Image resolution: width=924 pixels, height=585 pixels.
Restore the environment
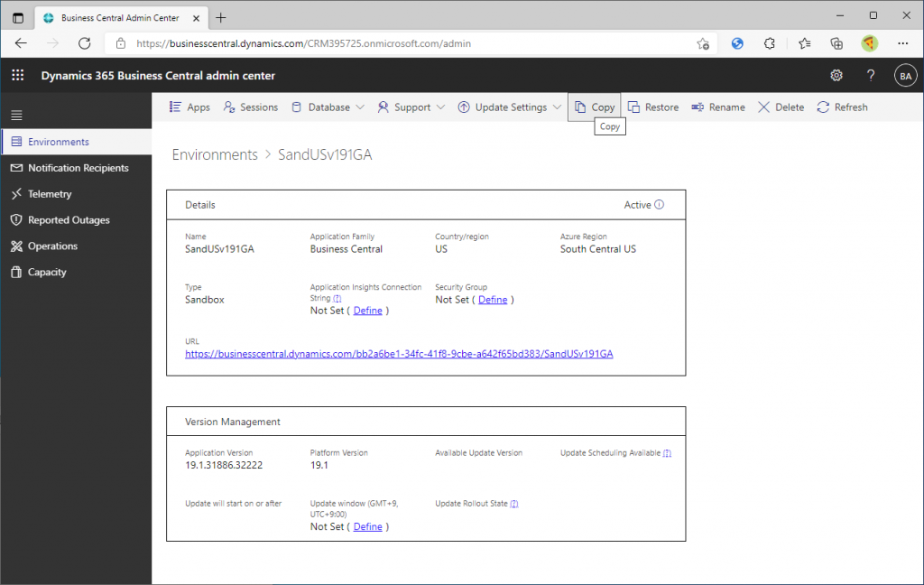tap(653, 107)
